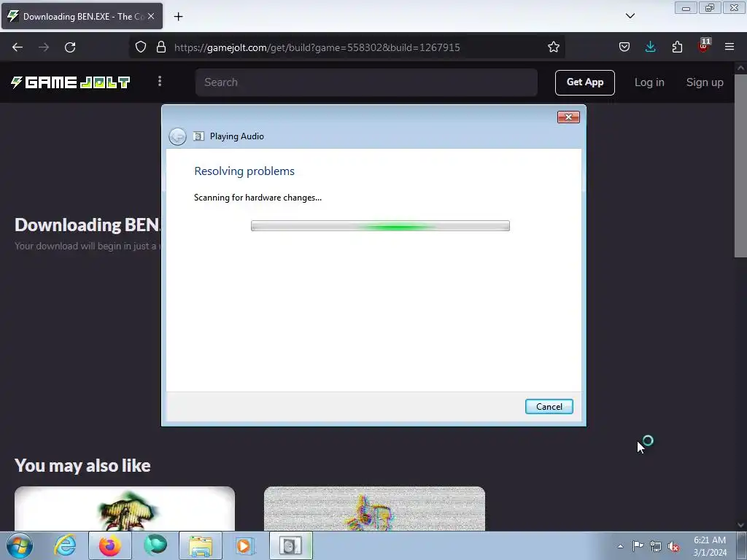The height and width of the screenshot is (560, 747).
Task: Expand the list all tabs chevron
Action: pyautogui.click(x=630, y=16)
